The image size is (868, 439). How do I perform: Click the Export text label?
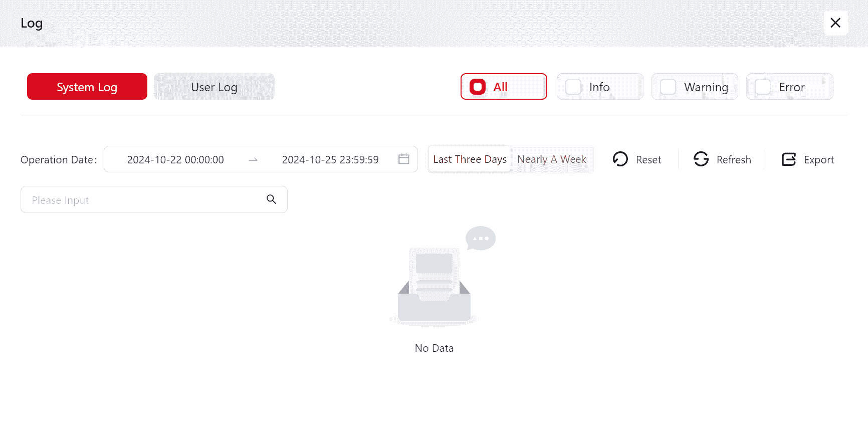coord(819,160)
